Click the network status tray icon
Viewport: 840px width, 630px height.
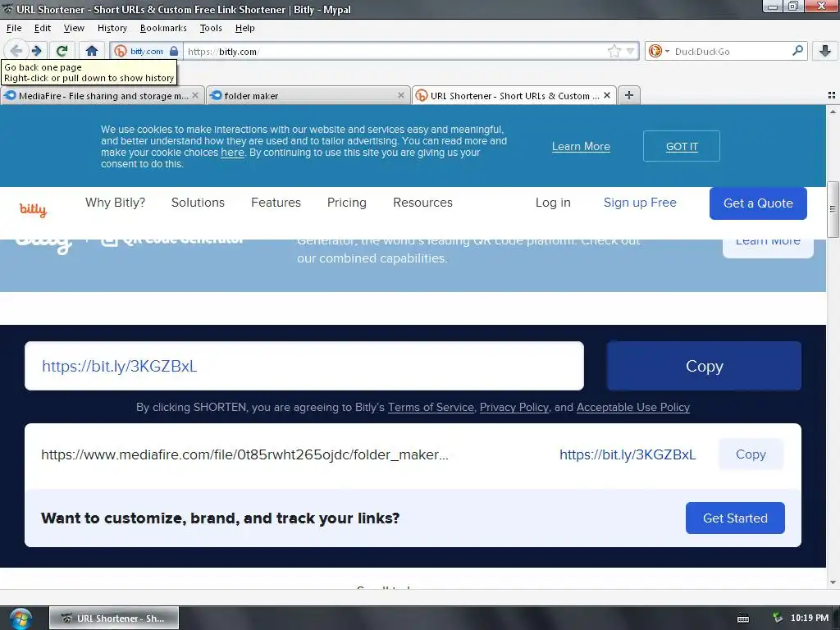(778, 618)
